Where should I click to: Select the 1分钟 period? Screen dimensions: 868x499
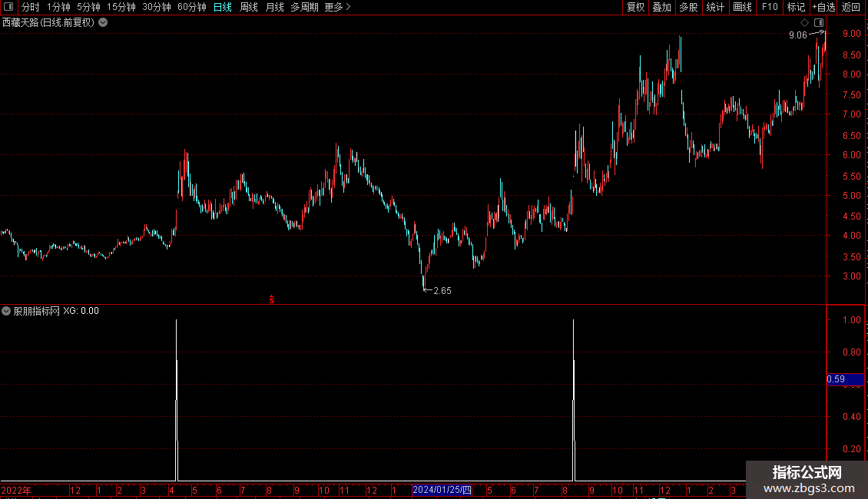point(58,7)
